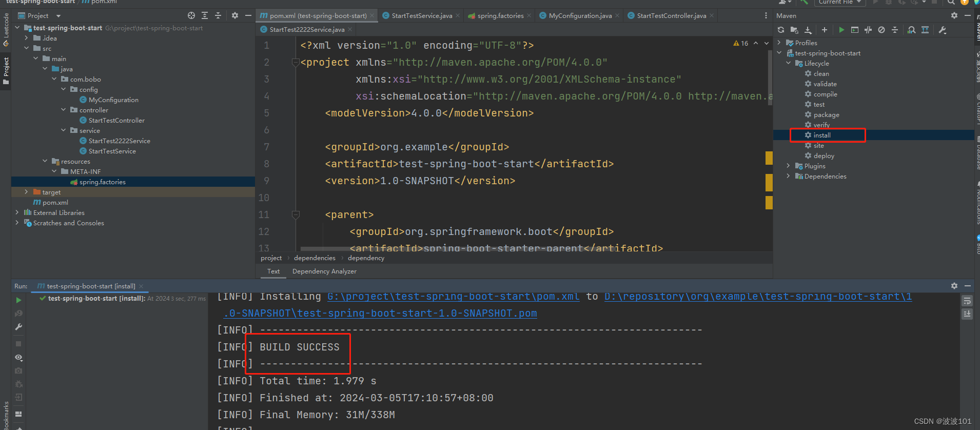980x430 pixels.
Task: Click dependencies breadcrumb
Action: 315,258
